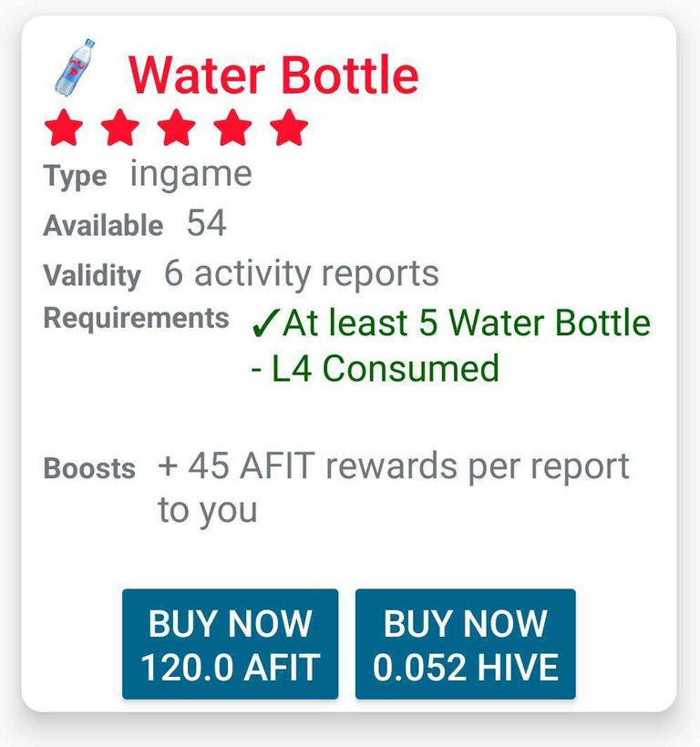Image resolution: width=700 pixels, height=747 pixels.
Task: Click the 'L4 Consumed' requirement line
Action: pos(375,369)
